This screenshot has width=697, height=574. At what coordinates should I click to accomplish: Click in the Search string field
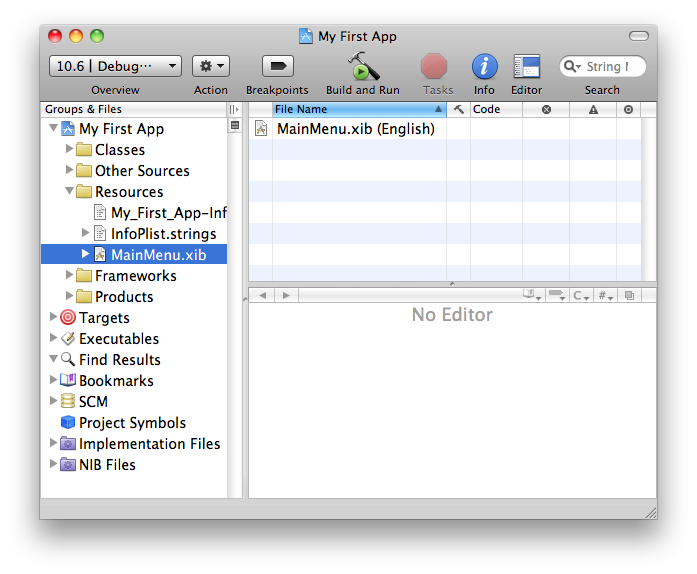point(609,67)
